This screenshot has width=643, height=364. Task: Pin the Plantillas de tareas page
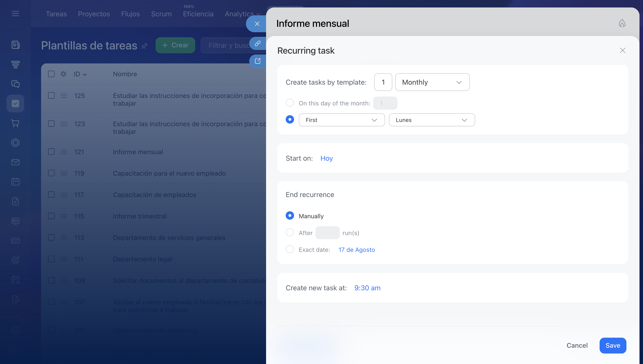coord(144,46)
